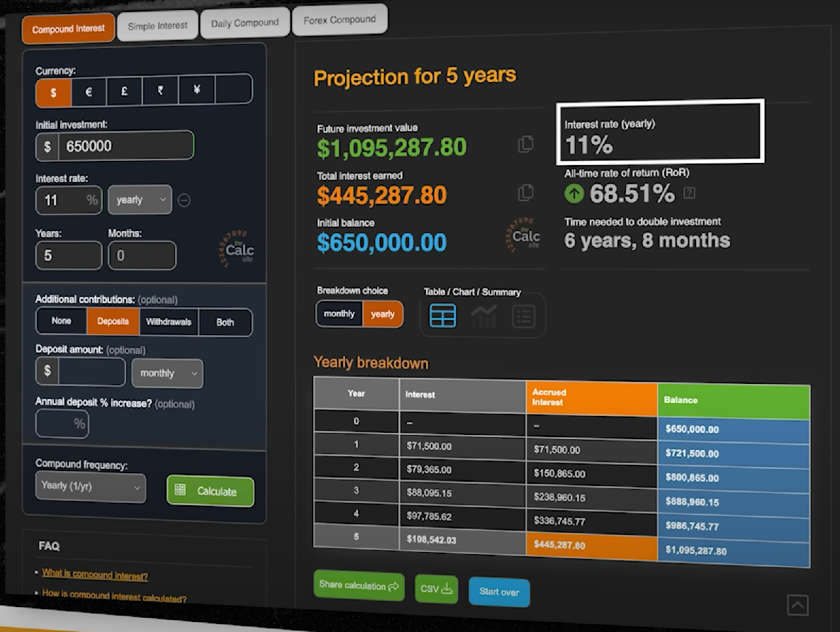This screenshot has width=840, height=632.
Task: Click the 6 years, 8 months value
Action: 647,240
